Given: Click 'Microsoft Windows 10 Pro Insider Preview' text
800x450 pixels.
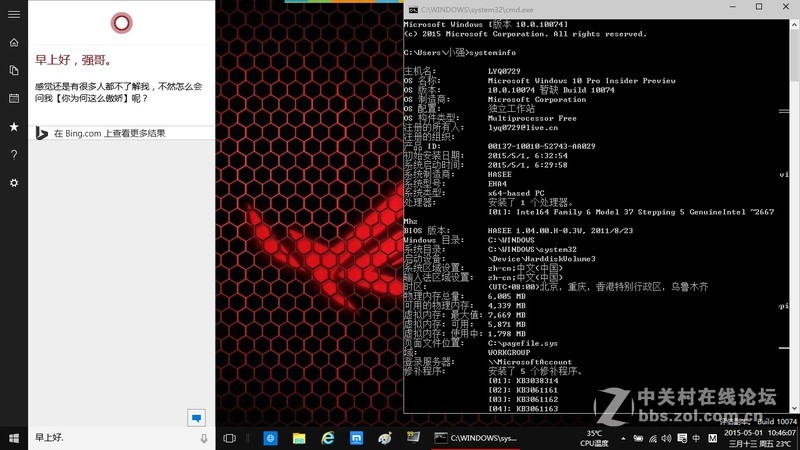Looking at the screenshot, I should (x=582, y=81).
